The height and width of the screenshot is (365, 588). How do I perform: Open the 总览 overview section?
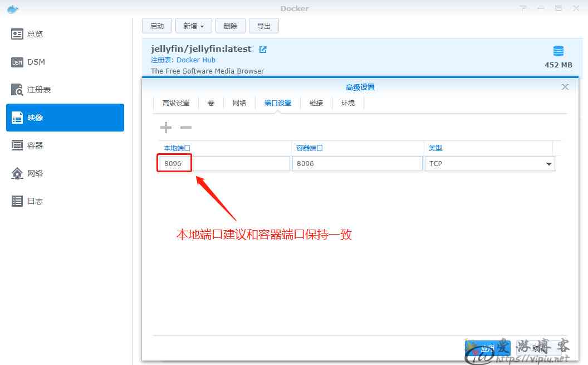click(x=65, y=34)
